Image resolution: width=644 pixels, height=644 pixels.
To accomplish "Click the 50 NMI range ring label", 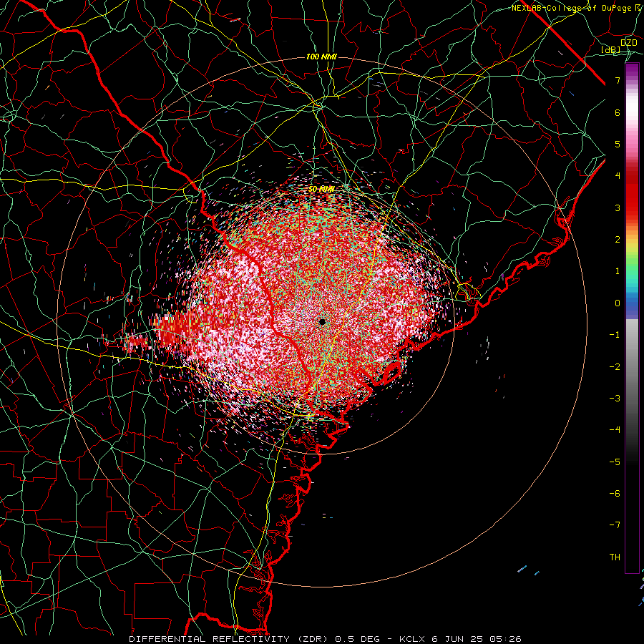I will [321, 190].
